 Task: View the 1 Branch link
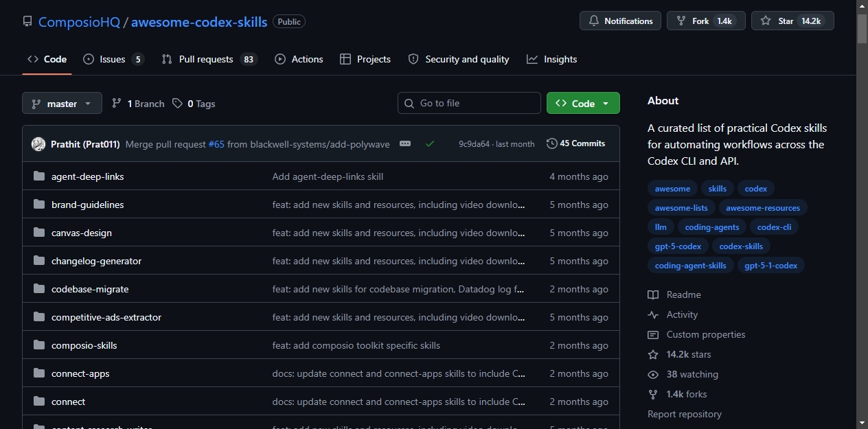[138, 104]
